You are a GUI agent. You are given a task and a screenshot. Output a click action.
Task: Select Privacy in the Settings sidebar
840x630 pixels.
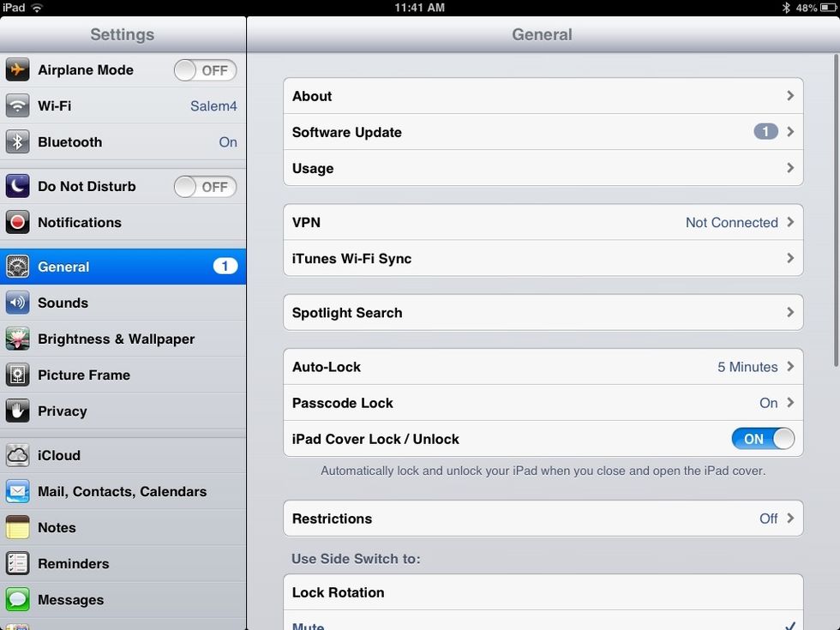123,411
